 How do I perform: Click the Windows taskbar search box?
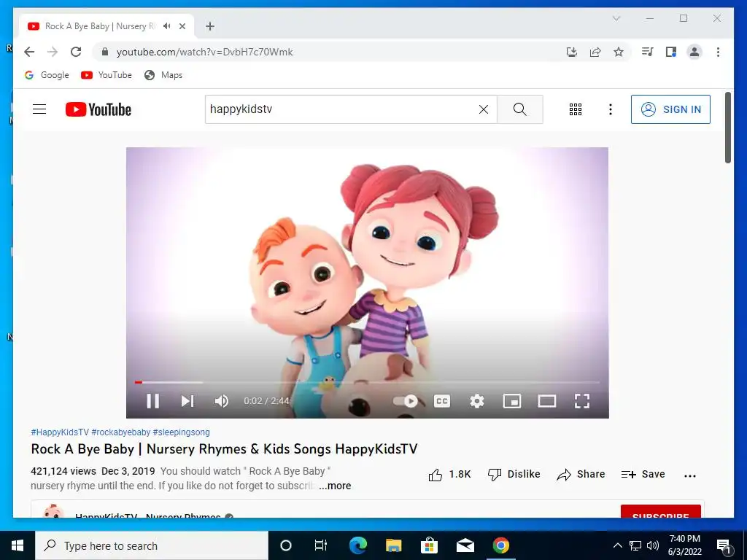tap(152, 545)
